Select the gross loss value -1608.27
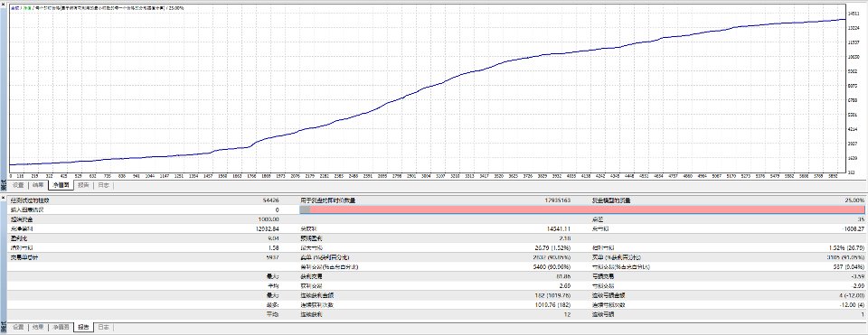This screenshot has height=335, width=868. [x=853, y=228]
